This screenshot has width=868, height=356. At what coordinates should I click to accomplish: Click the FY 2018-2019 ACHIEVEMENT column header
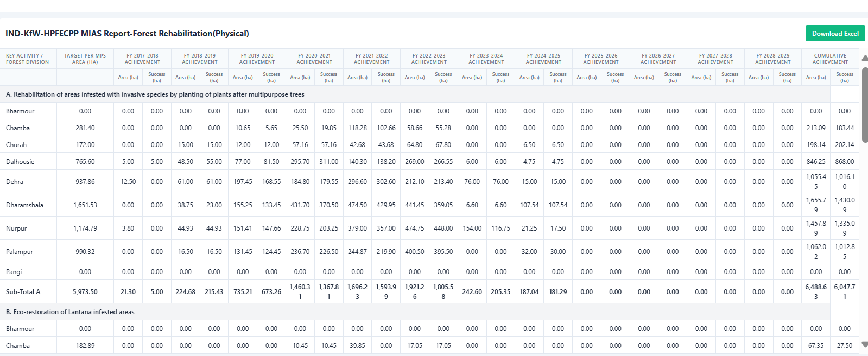[200, 59]
